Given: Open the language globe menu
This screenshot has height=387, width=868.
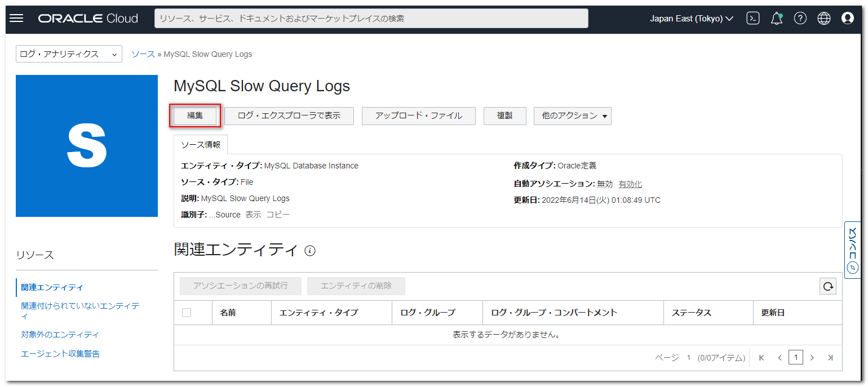Looking at the screenshot, I should pyautogui.click(x=824, y=19).
